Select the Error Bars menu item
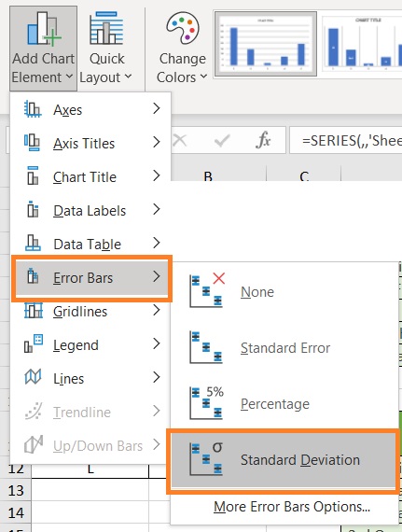402x532 pixels. 91,278
